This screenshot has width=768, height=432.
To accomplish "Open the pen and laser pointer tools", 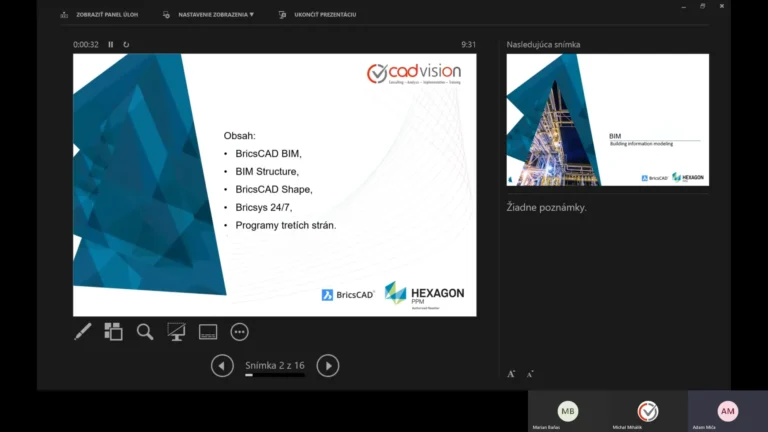I will pyautogui.click(x=83, y=332).
